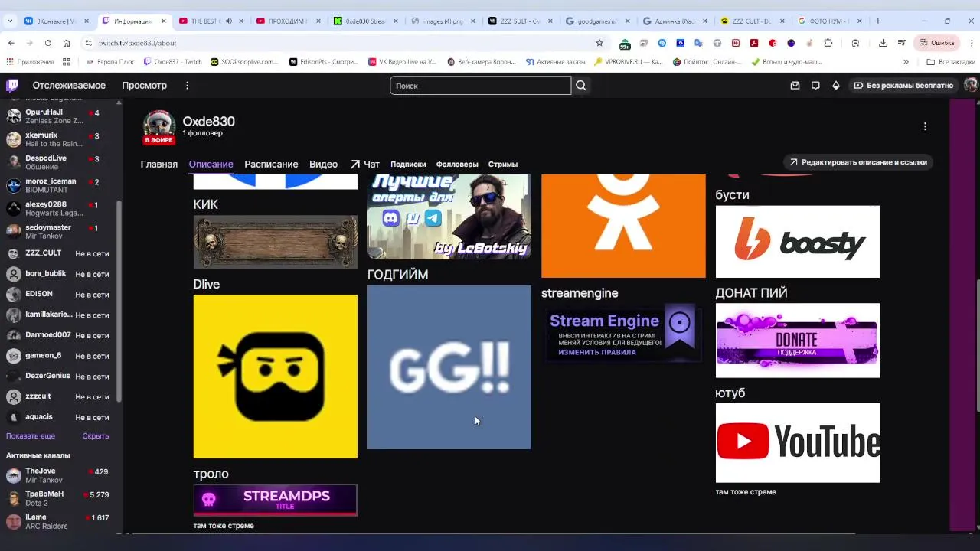Open the Stream Engine banner
This screenshot has width=980, height=551.
(x=623, y=334)
